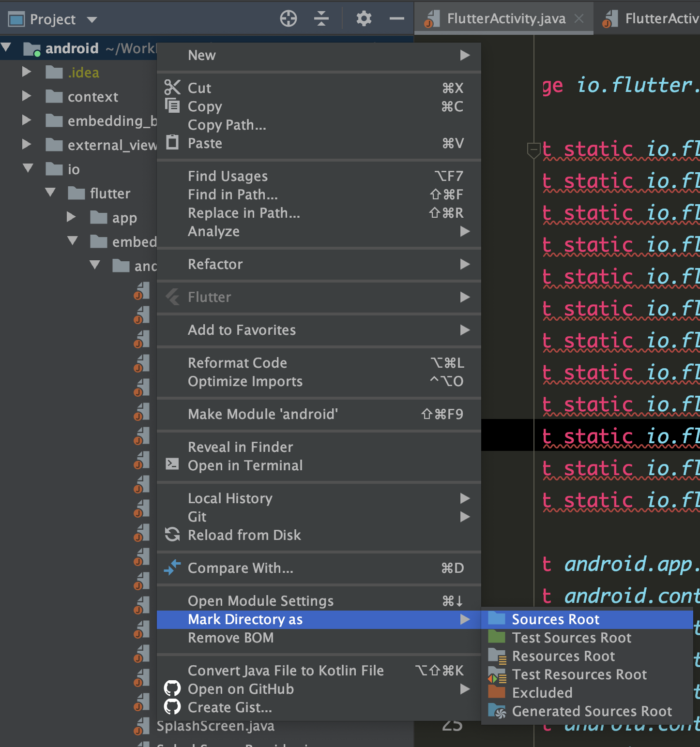Open the Project view dropdown arrow
Image resolution: width=700 pixels, height=747 pixels.
pos(92,19)
